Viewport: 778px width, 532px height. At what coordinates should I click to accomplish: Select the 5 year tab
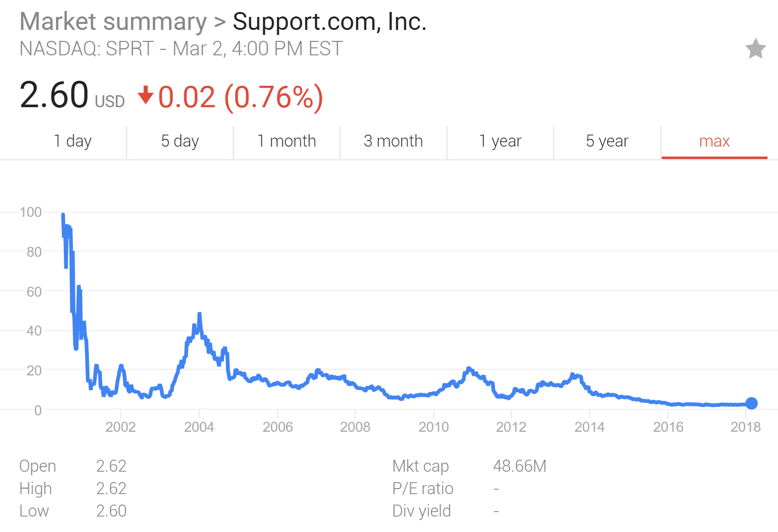click(607, 141)
